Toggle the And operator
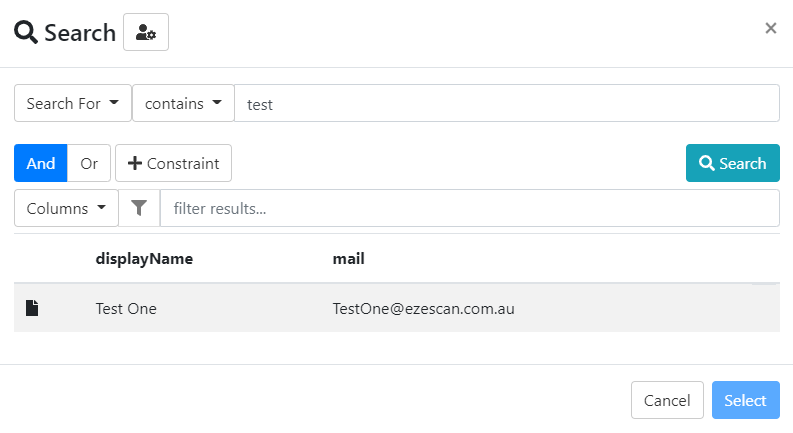The image size is (793, 433). (41, 163)
